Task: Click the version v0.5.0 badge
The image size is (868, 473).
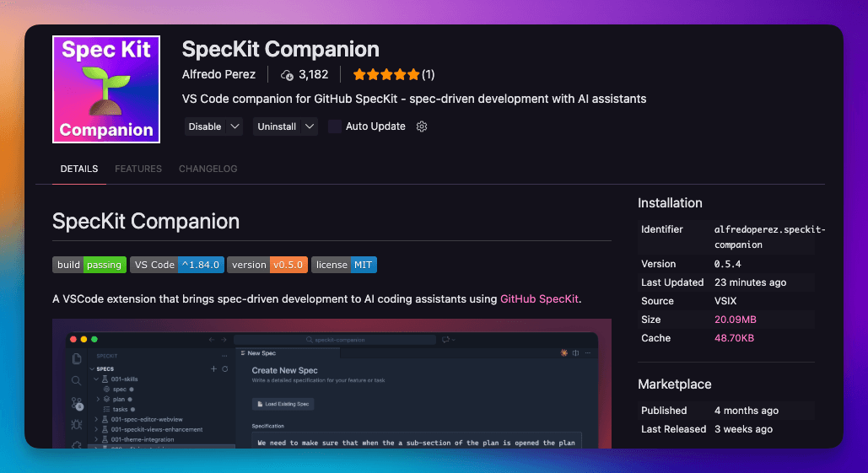Action: coord(267,265)
